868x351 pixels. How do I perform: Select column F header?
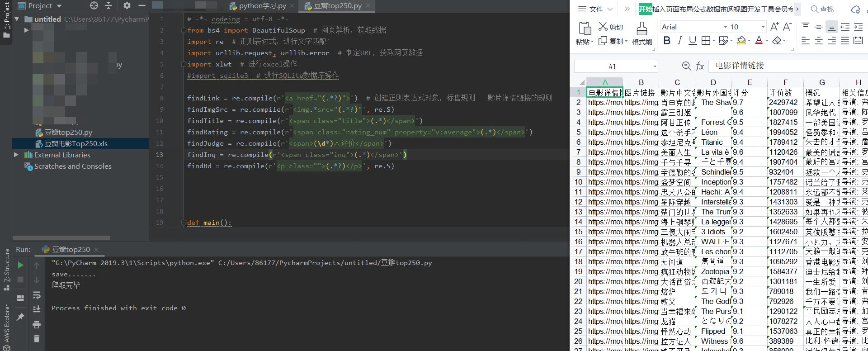(785, 82)
